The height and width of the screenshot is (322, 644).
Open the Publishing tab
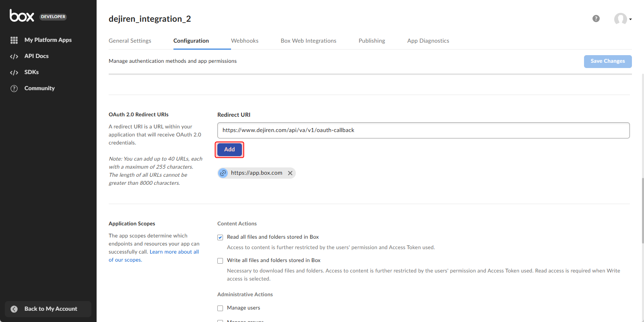tap(372, 41)
